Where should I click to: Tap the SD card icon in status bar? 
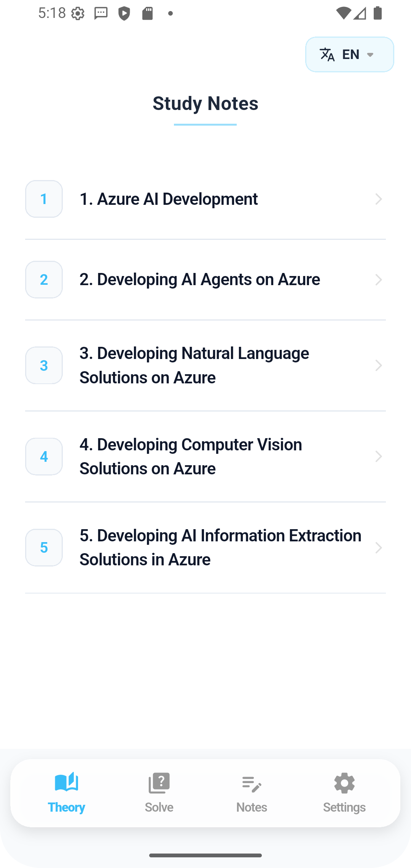point(147,13)
